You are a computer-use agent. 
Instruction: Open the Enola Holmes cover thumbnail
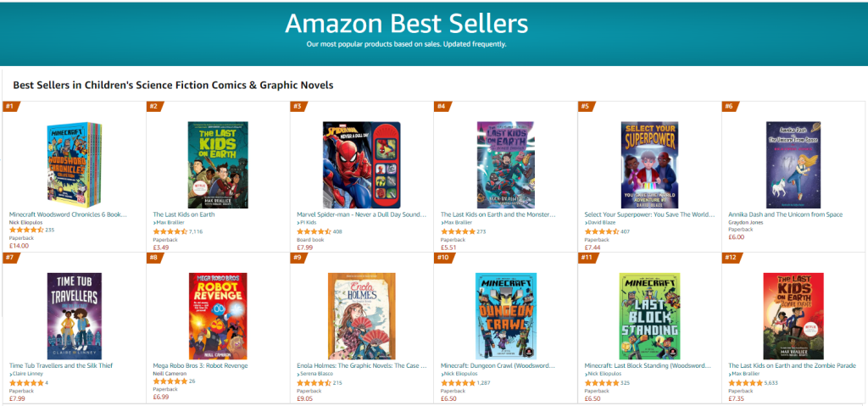[361, 315]
